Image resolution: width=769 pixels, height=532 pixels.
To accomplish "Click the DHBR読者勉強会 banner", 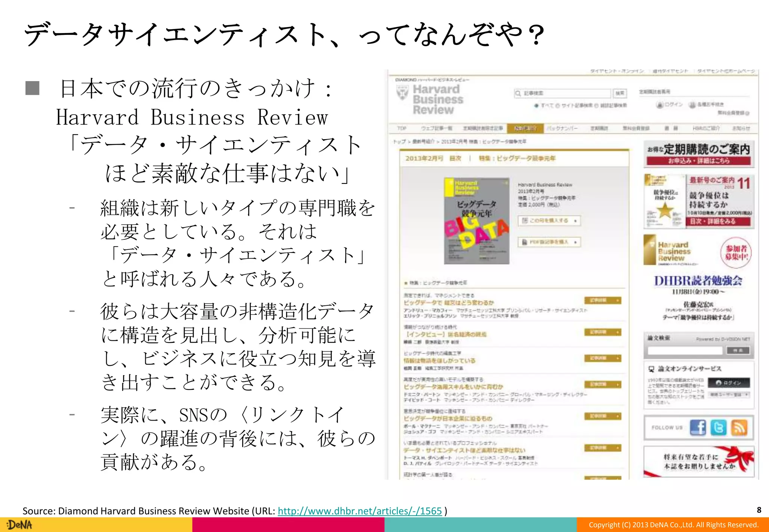I will click(x=698, y=278).
